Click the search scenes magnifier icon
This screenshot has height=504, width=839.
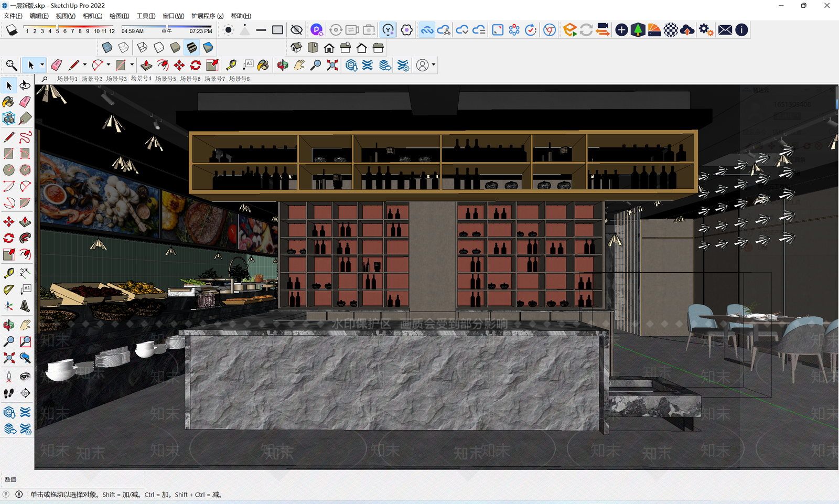click(x=45, y=79)
